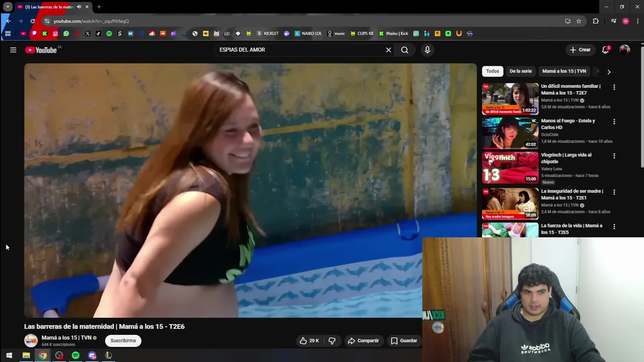
Task: Open options for Manos al Fuego video
Action: tap(614, 122)
